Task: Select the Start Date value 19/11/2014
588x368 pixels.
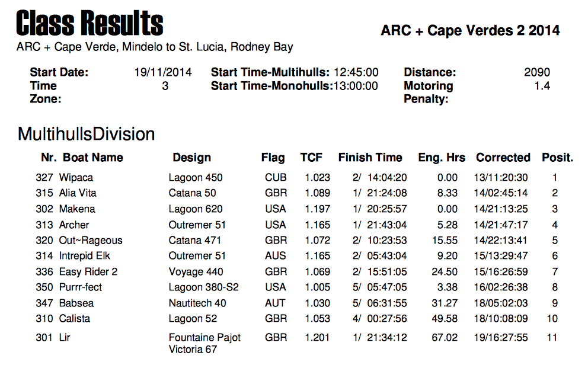Action: coord(163,72)
